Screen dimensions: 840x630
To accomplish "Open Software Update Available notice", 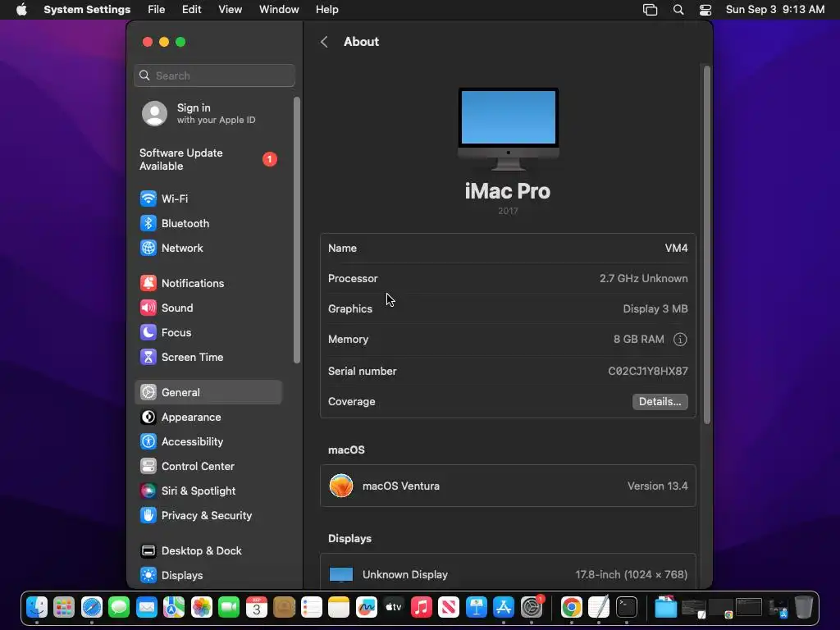I will click(209, 160).
